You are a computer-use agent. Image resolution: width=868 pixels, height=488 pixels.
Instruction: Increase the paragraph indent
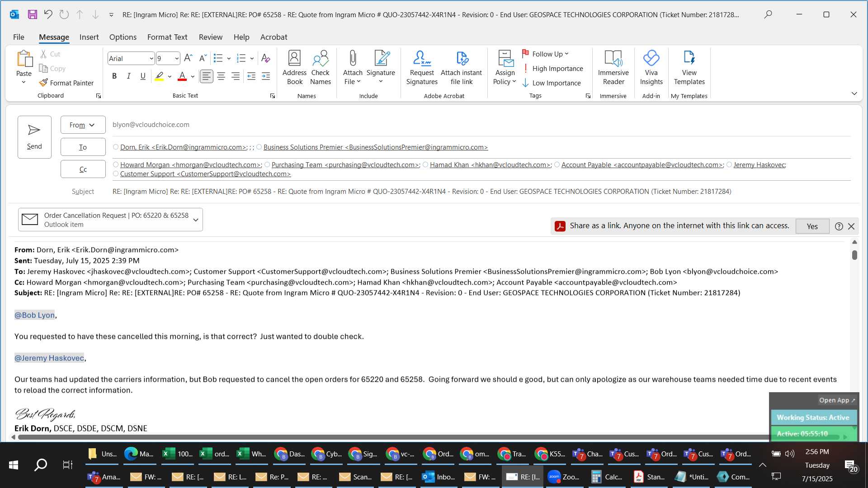click(x=266, y=76)
